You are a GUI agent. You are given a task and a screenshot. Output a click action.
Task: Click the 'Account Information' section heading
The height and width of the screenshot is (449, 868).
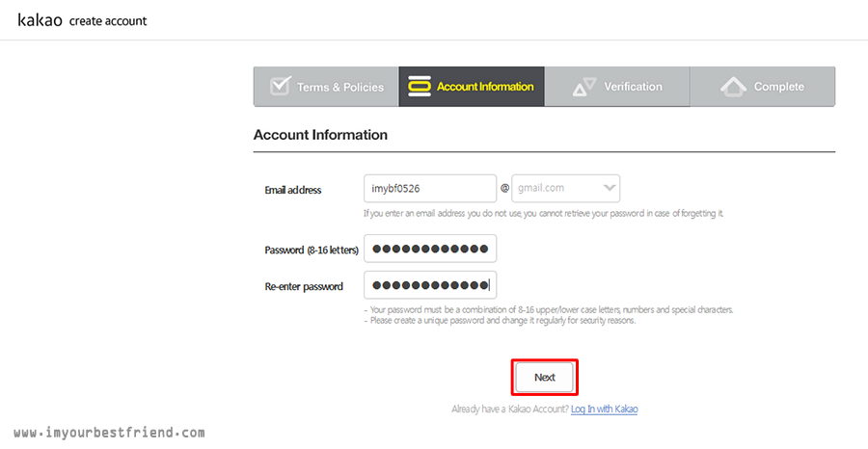tap(320, 135)
